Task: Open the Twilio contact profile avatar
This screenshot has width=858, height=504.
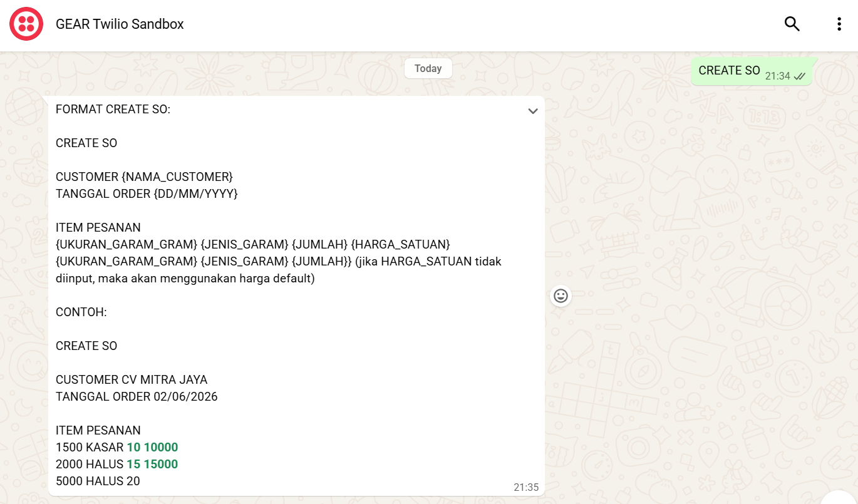Action: [x=26, y=24]
